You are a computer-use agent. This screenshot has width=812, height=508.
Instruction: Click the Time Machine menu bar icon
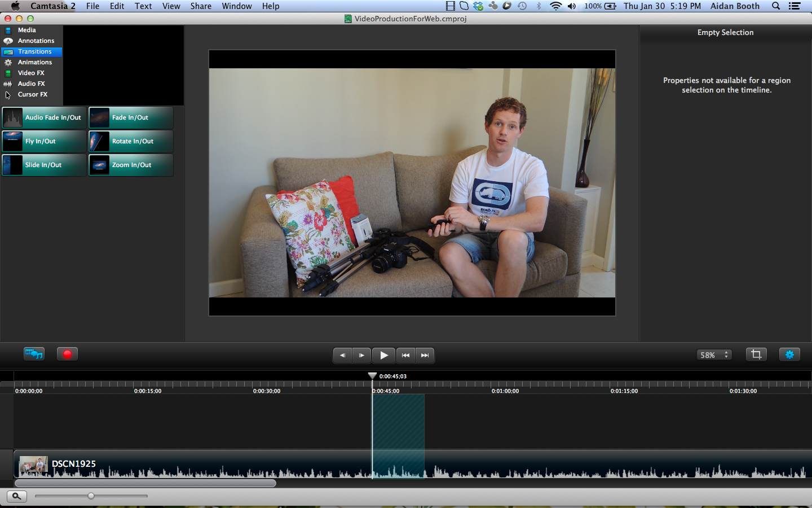click(522, 6)
